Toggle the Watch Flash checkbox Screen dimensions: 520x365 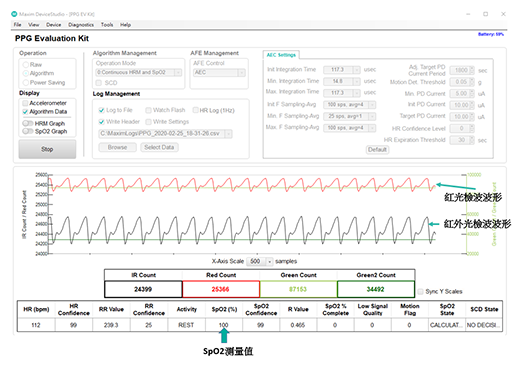point(148,110)
